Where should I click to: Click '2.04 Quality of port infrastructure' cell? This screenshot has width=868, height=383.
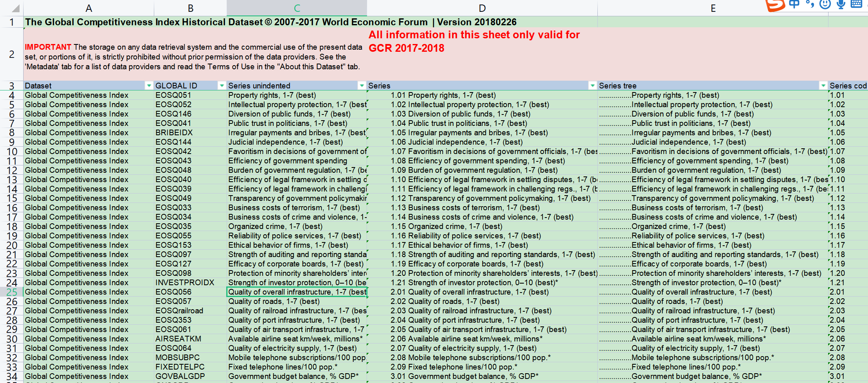(x=482, y=320)
